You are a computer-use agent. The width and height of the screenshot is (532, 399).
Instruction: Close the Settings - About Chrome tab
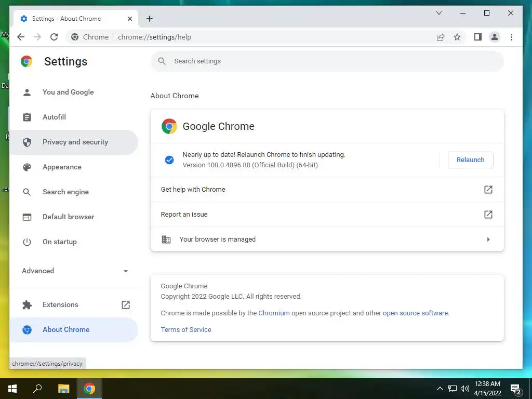129,19
